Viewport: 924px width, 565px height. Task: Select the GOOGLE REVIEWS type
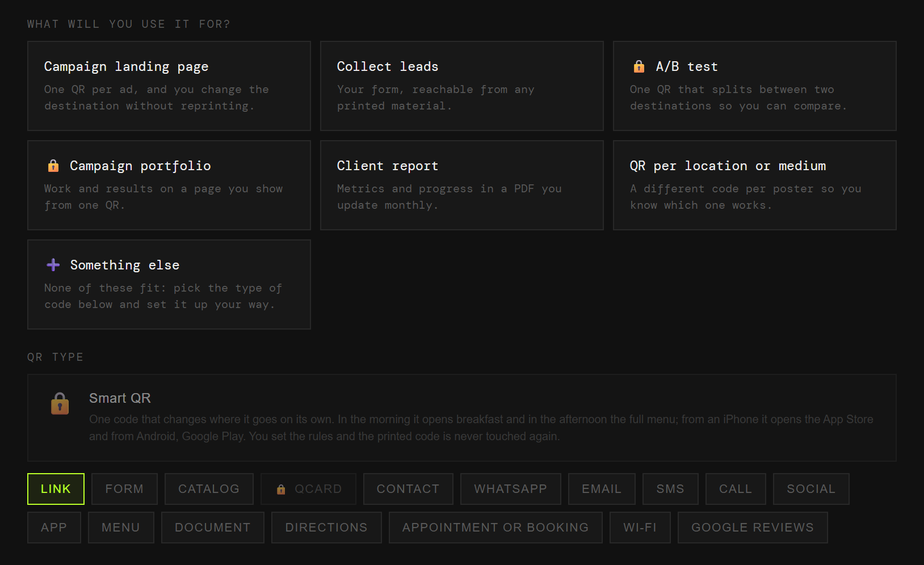coord(753,528)
